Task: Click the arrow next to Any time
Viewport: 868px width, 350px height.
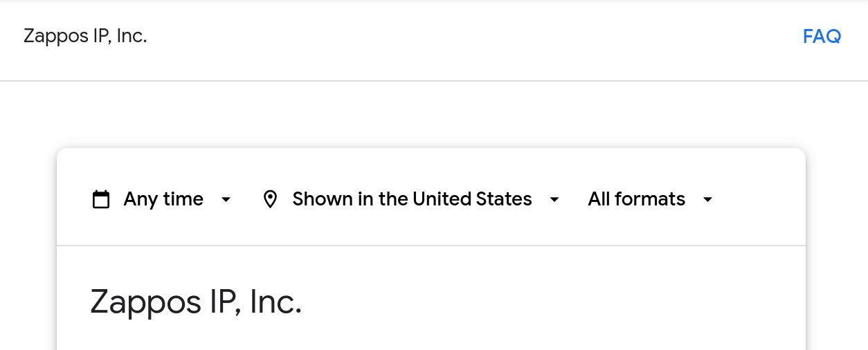Action: [226, 200]
